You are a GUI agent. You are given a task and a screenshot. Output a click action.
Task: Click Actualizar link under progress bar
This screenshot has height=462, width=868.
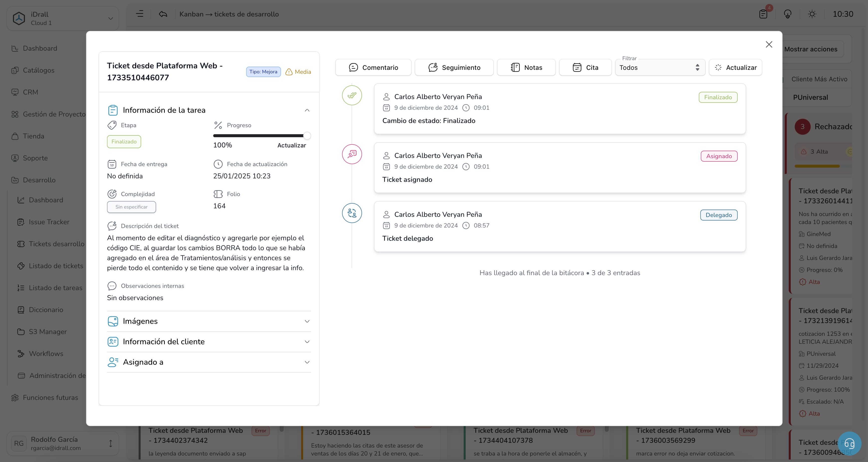click(291, 145)
